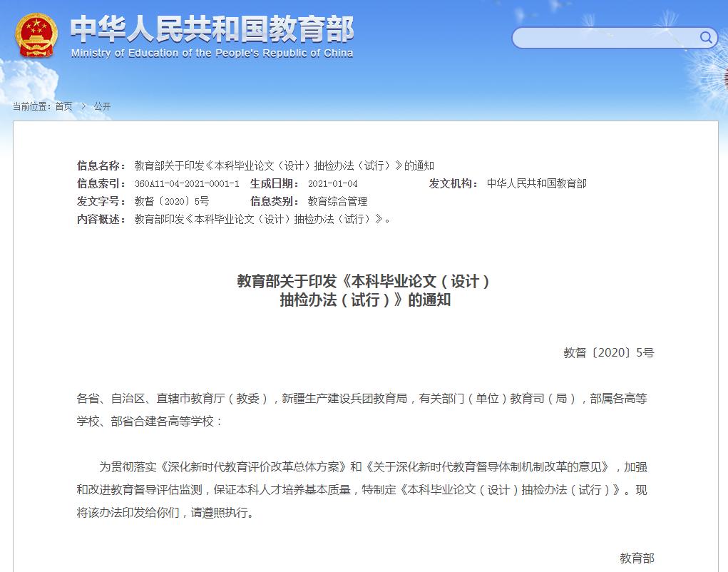
Task: Click the 信息名称 label
Action: click(x=101, y=165)
